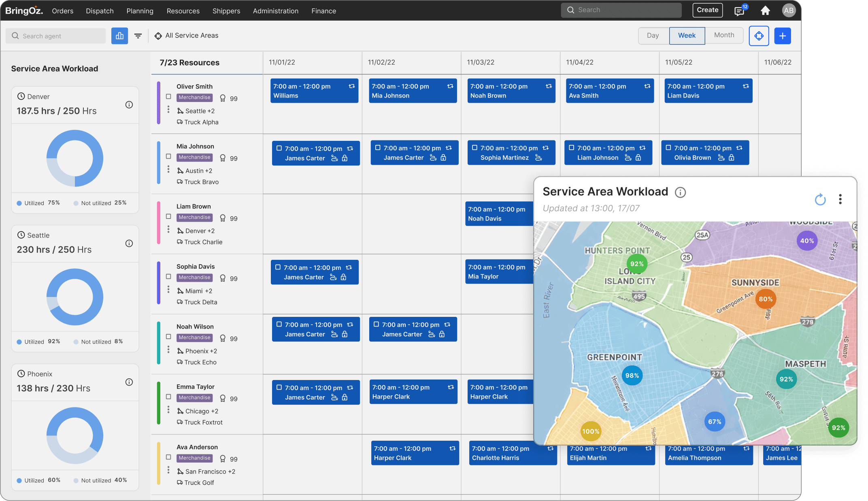868x501 pixels.
Task: Click the Denver utilization donut chart
Action: coord(75,158)
